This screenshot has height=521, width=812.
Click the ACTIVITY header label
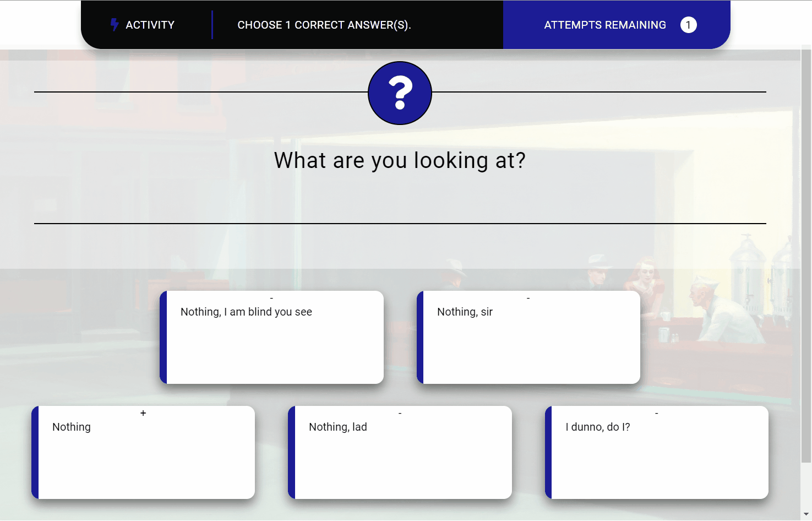(150, 25)
